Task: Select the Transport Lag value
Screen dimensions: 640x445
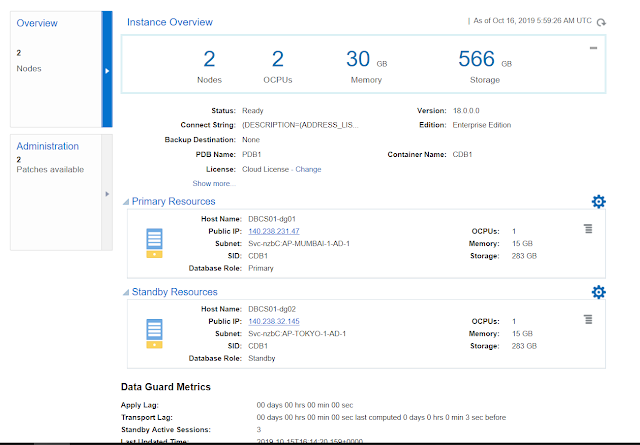Action: click(x=381, y=417)
